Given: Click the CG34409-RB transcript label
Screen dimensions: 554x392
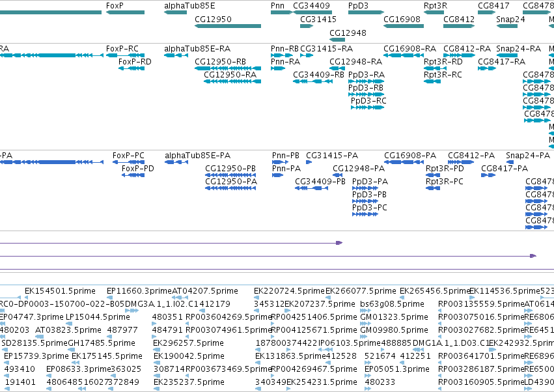Looking at the screenshot, I should click(318, 75).
